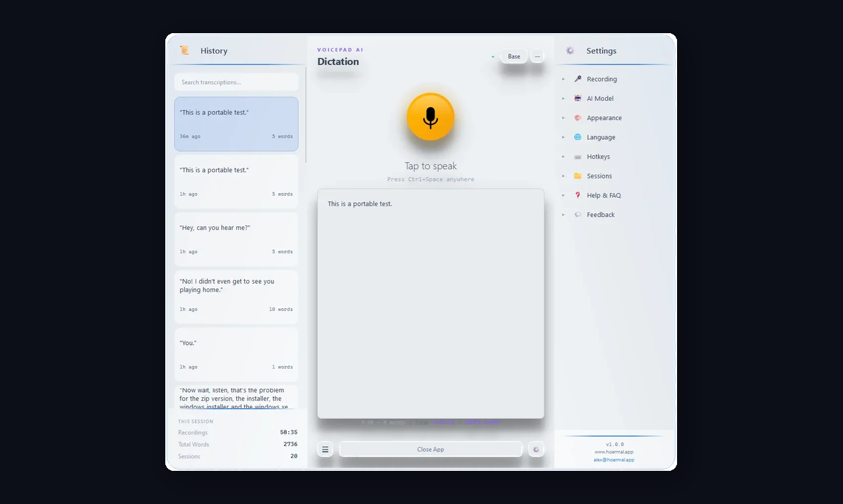Image resolution: width=843 pixels, height=504 pixels.
Task: Tap the yellow microphone button to speak
Action: pos(431,117)
